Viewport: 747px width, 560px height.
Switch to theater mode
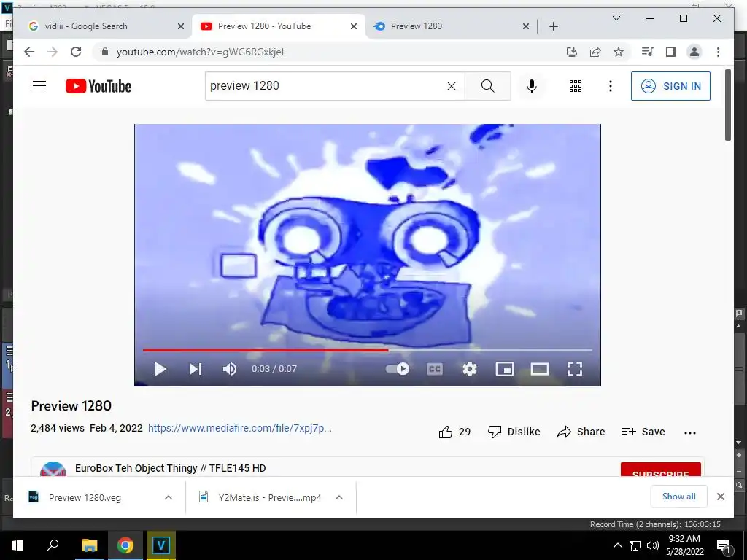(x=540, y=369)
